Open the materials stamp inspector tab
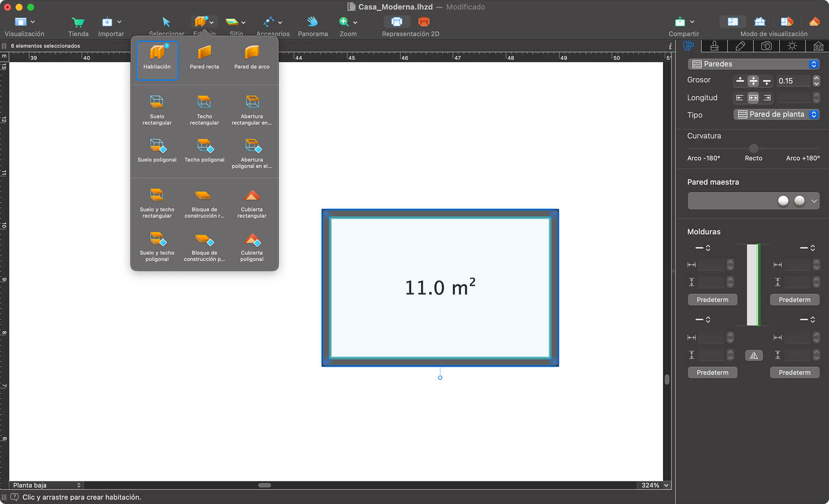The height and width of the screenshot is (504, 829). tap(714, 46)
